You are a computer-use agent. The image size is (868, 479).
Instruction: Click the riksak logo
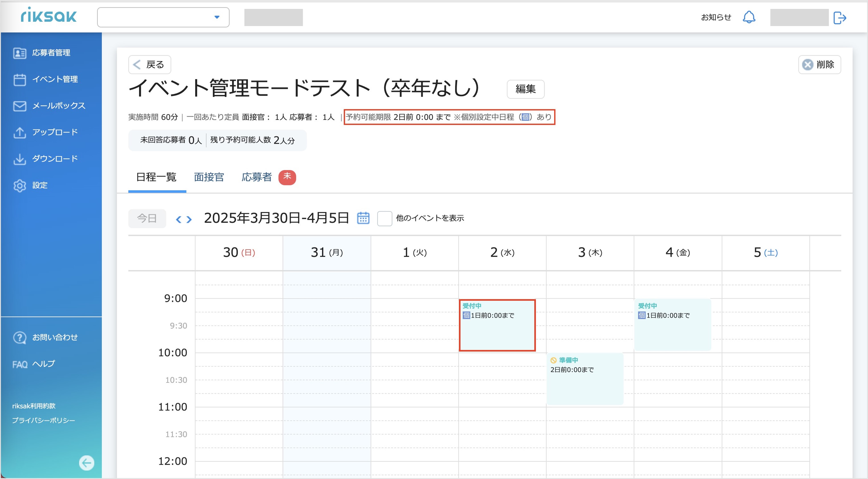(48, 16)
